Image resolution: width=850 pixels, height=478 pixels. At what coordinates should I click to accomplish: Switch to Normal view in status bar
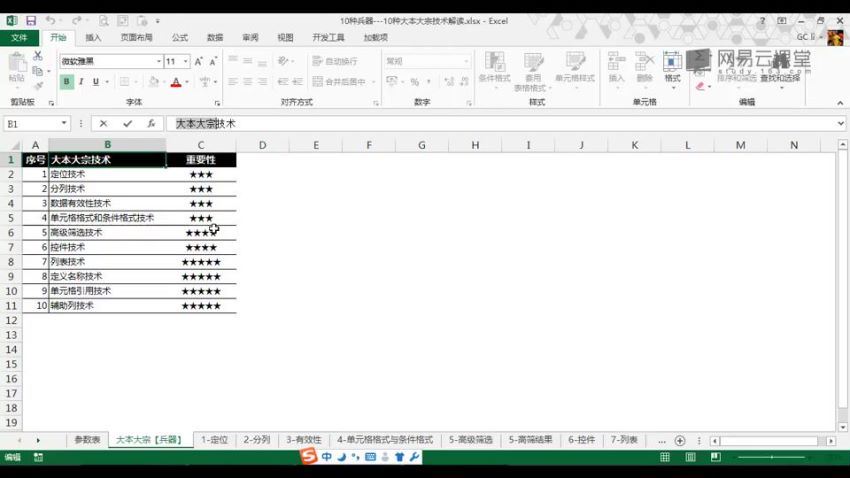[665, 457]
